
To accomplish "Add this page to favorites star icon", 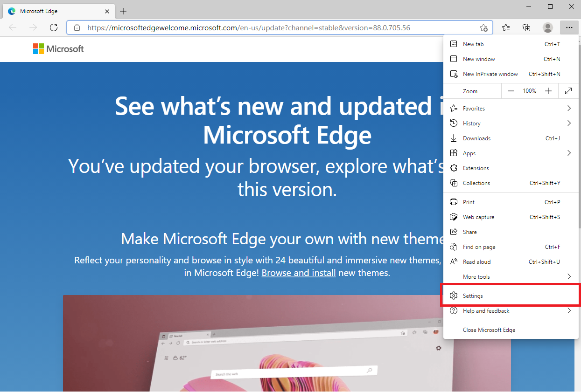I will point(484,28).
